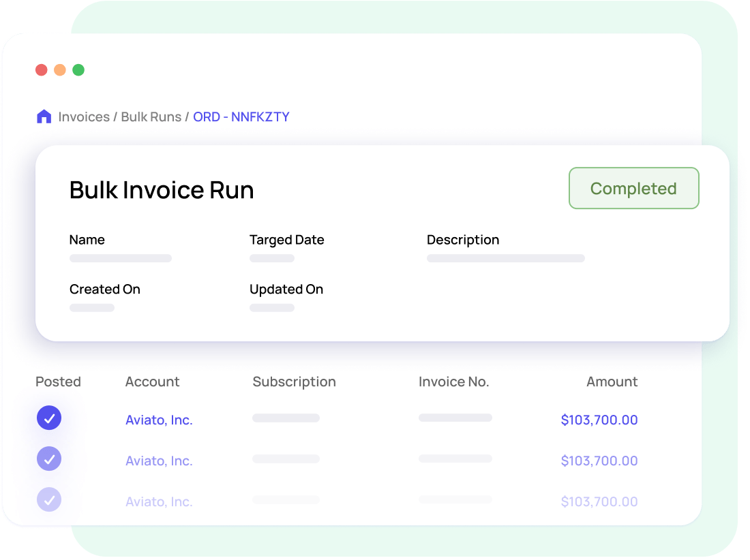Open the ORD - NNFKZTY breadcrumb link

[241, 116]
